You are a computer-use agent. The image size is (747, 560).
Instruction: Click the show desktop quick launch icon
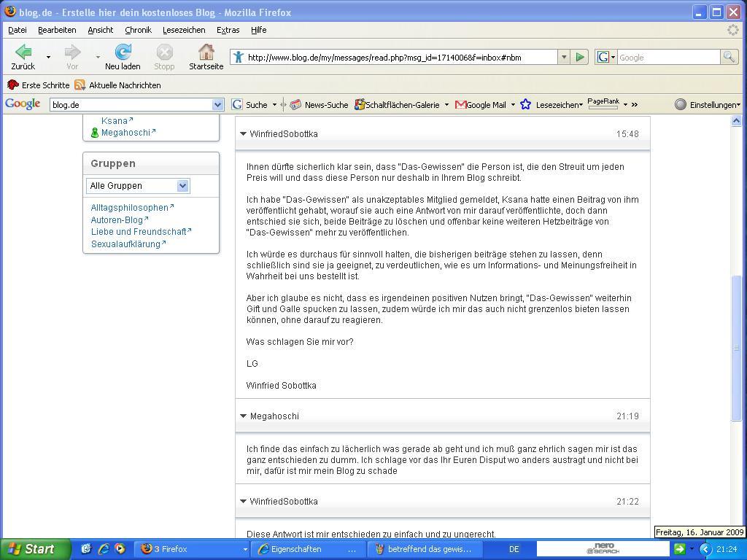86,549
